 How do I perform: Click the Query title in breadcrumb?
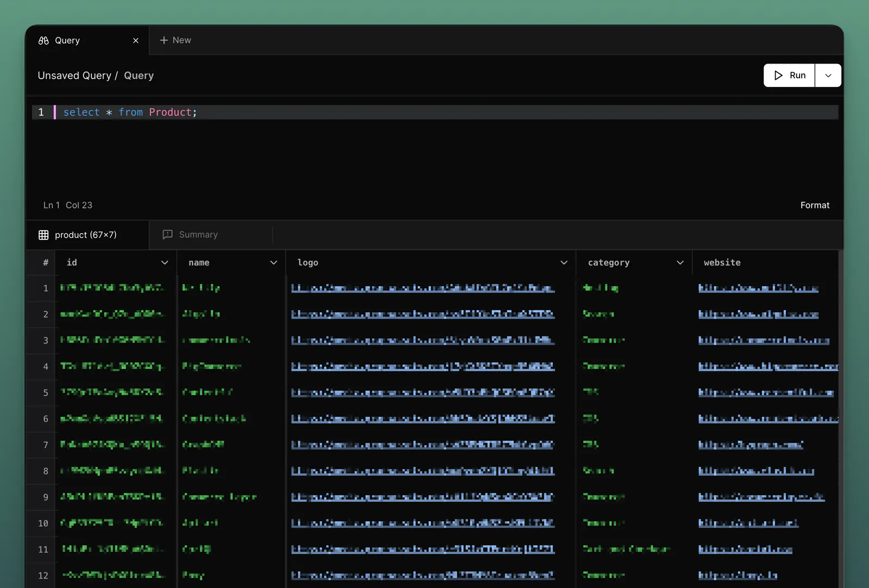pos(139,75)
